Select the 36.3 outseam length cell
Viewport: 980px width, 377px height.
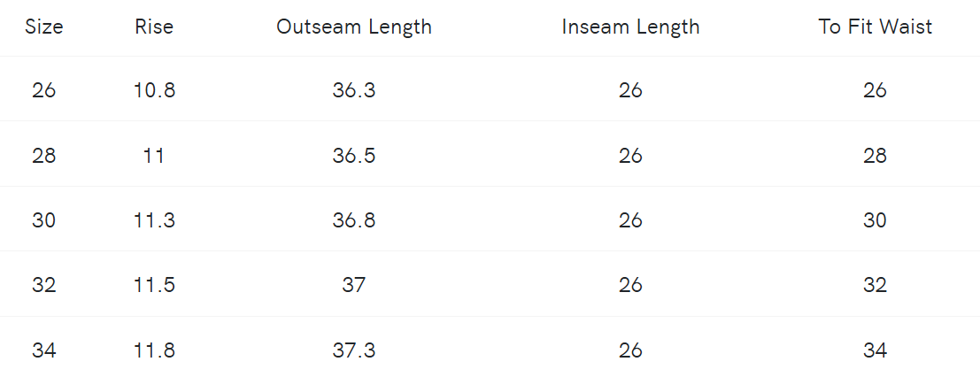(354, 90)
